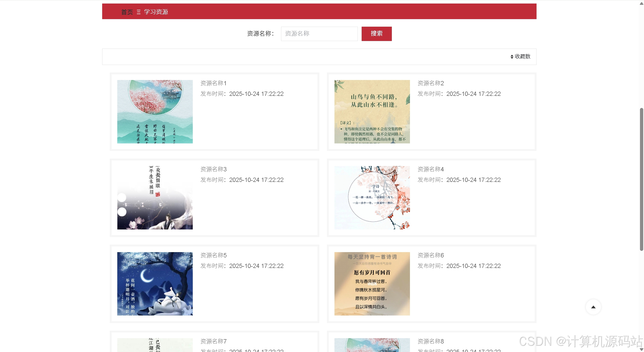Click 发布时间 line under 资源名称2

coord(459,94)
